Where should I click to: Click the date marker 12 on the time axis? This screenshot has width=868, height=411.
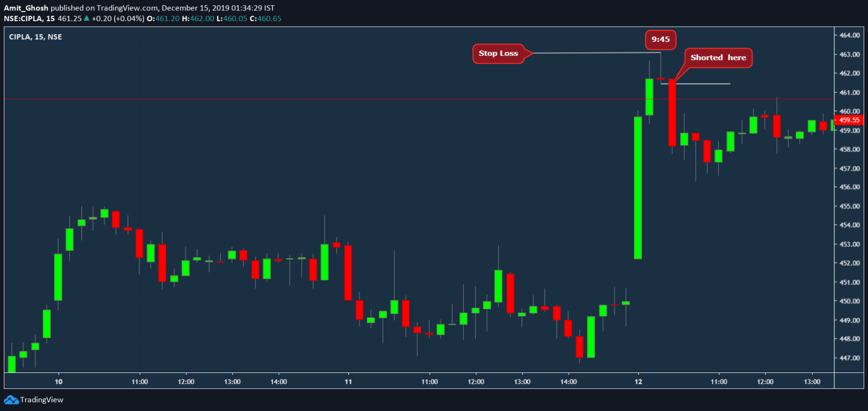[x=639, y=382]
